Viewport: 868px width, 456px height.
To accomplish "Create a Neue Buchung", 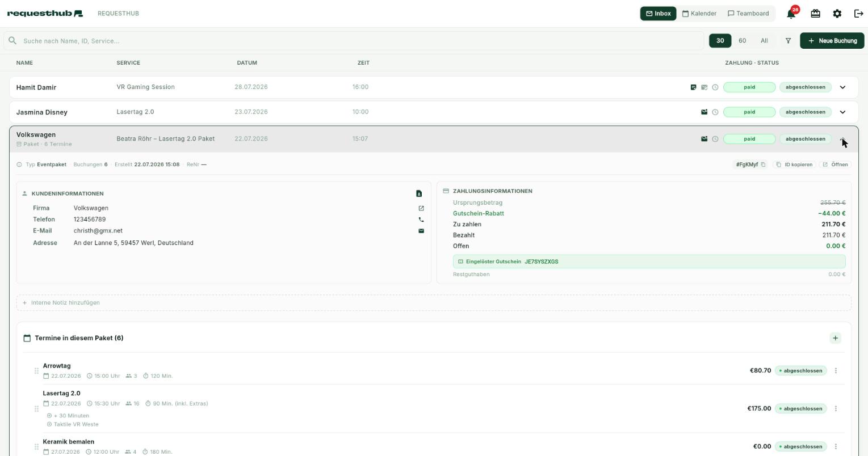I will (x=832, y=41).
